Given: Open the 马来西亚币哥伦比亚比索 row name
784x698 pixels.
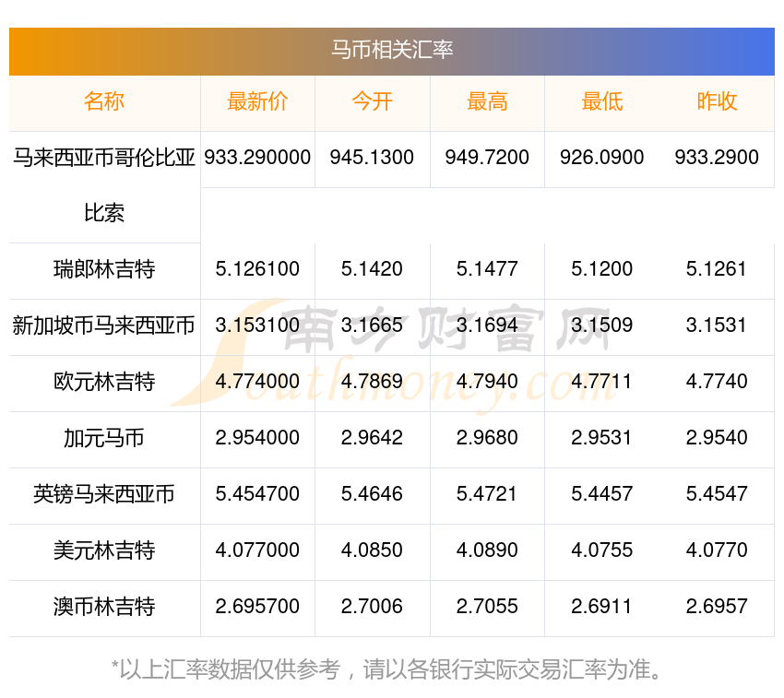Looking at the screenshot, I should (x=104, y=158).
